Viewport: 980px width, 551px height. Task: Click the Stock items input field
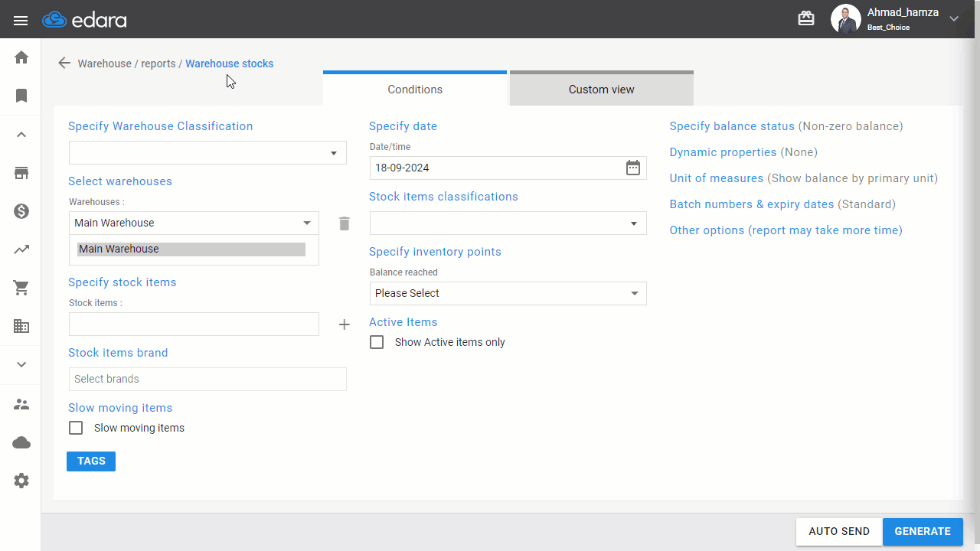pyautogui.click(x=194, y=324)
